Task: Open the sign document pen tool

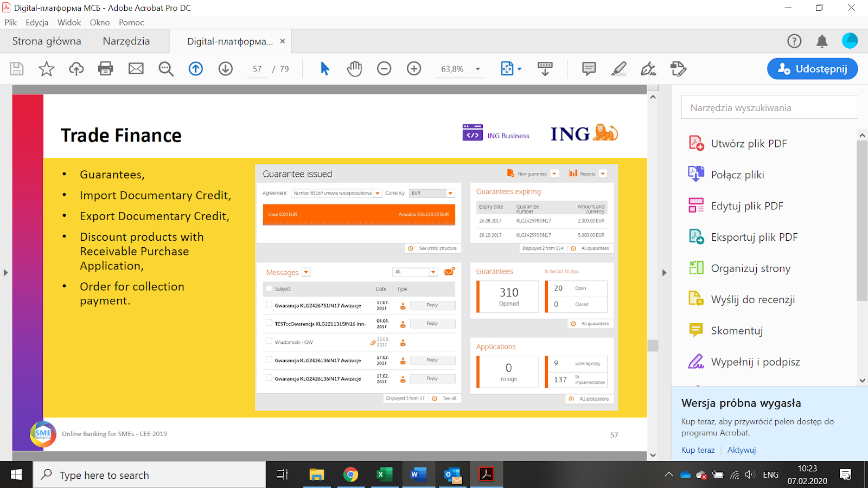Action: tap(648, 69)
